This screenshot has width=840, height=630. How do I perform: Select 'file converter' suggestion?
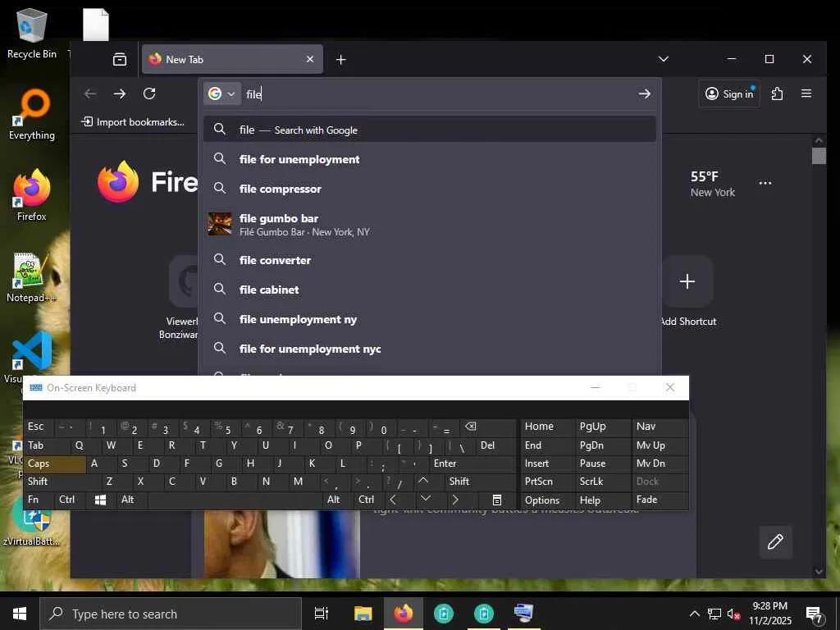pos(430,260)
